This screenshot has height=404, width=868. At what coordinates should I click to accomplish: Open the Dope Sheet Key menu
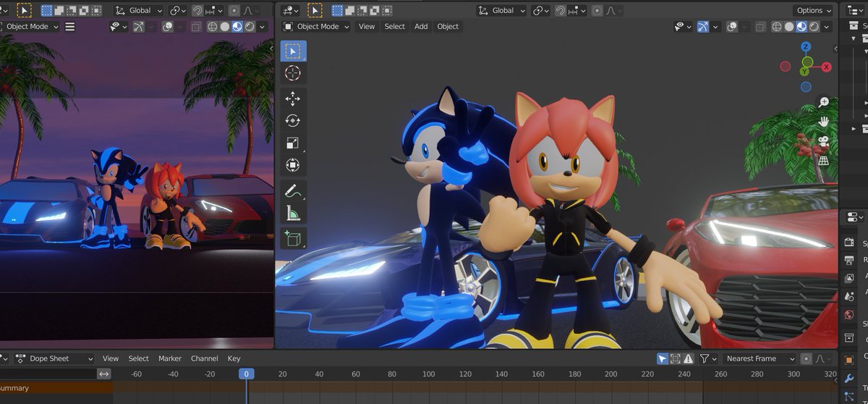[x=234, y=358]
